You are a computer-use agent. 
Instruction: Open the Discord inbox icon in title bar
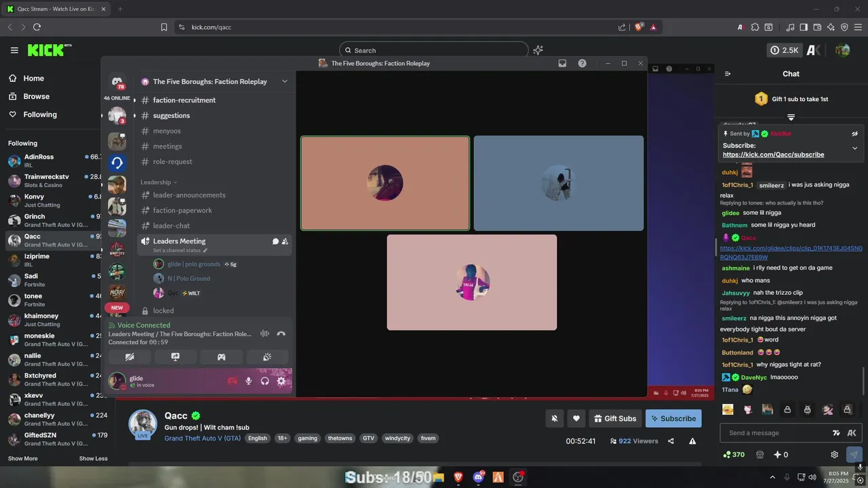tap(562, 63)
